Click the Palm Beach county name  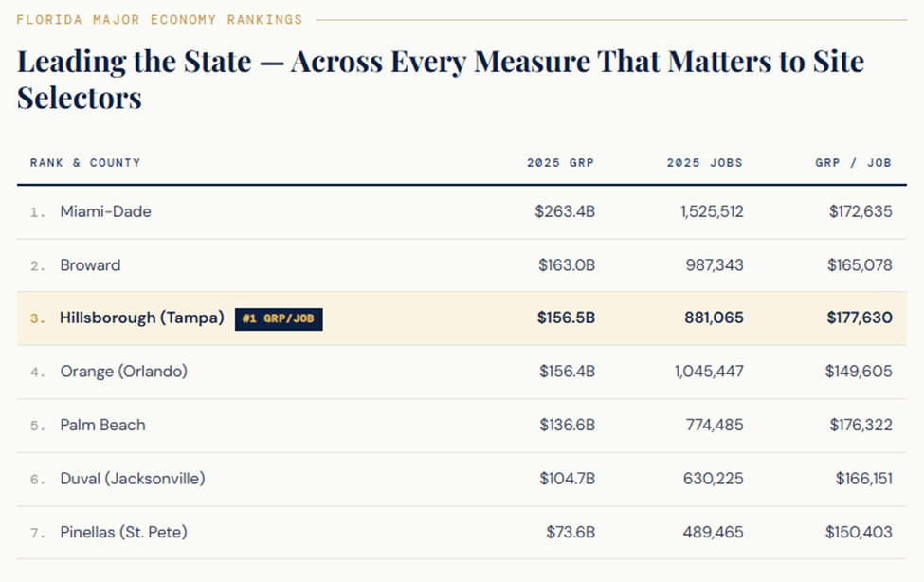click(x=102, y=425)
